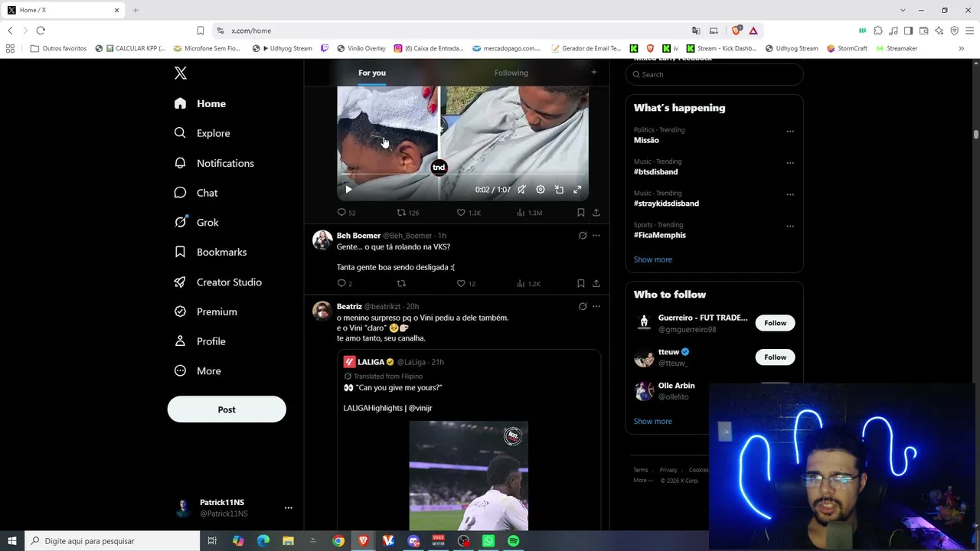This screenshot has height=551, width=980.
Task: Open the video player settings gear
Action: tap(541, 189)
